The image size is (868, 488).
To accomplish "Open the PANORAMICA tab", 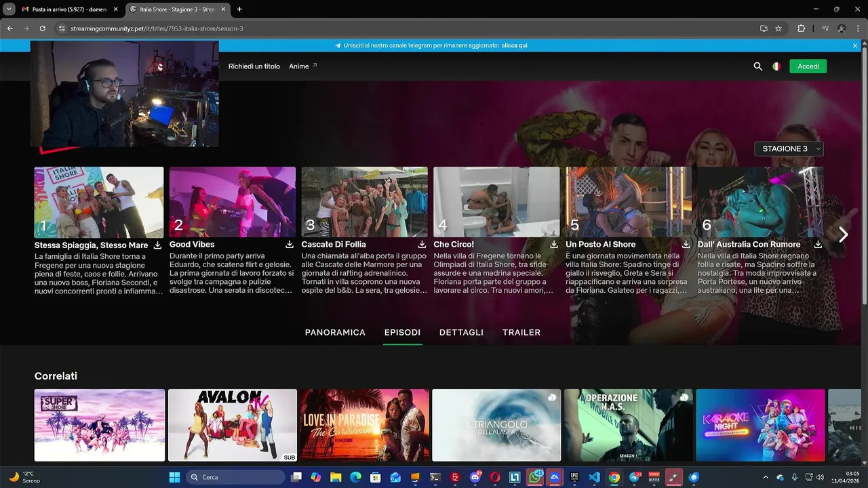I will [335, 332].
